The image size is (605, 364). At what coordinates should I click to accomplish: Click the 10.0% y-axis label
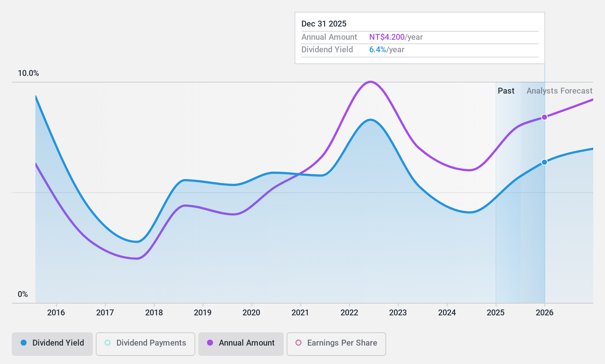[28, 73]
